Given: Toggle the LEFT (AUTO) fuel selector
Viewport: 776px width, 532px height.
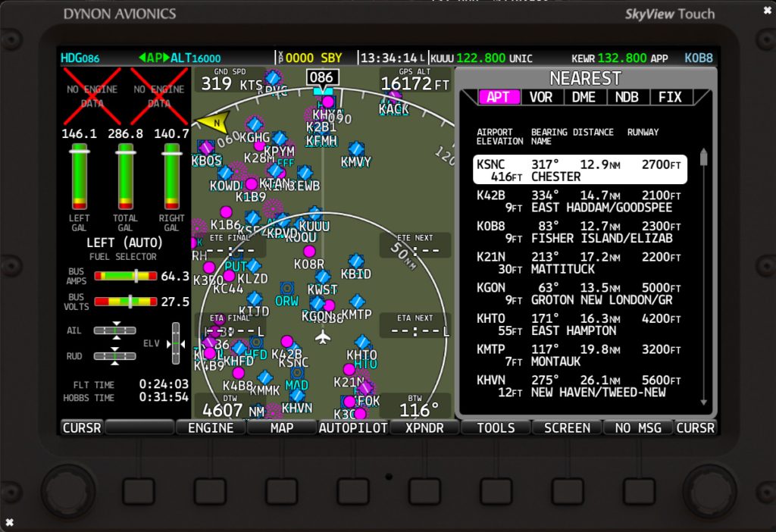Looking at the screenshot, I should coord(125,243).
